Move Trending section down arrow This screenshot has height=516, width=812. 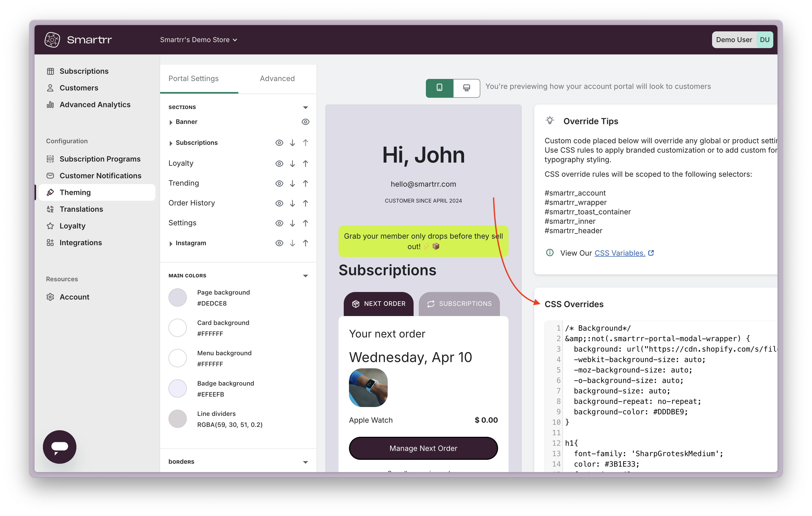coord(292,183)
